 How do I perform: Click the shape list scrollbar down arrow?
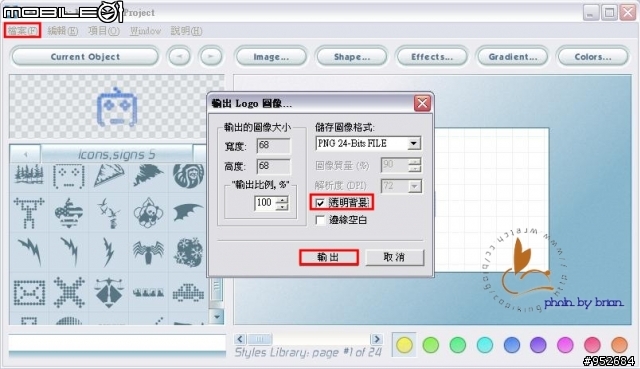(x=217, y=316)
